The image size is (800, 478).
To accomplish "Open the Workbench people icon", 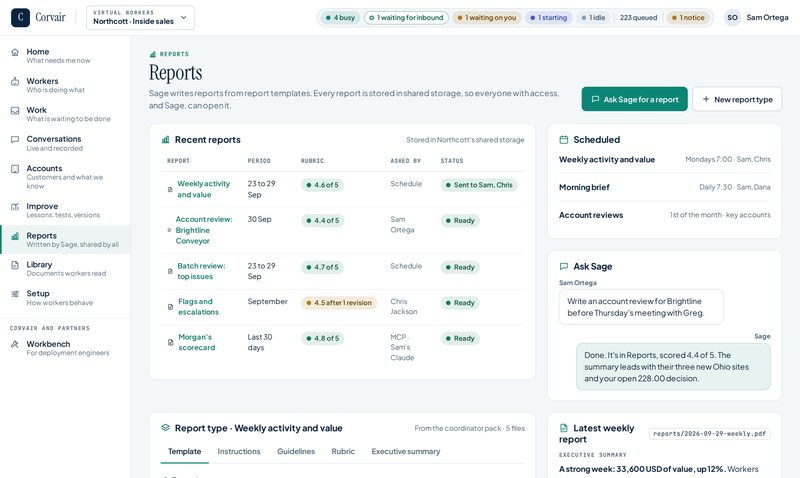I will click(15, 344).
